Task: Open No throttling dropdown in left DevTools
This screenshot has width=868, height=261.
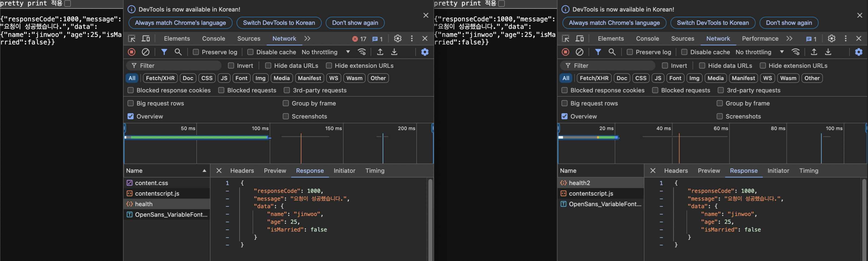Action: tap(325, 52)
